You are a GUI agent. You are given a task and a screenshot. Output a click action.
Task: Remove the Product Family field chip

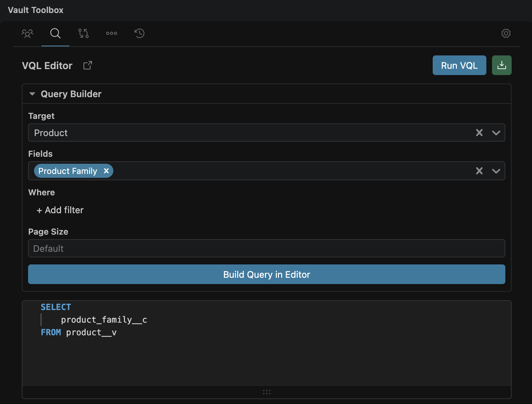pos(106,171)
